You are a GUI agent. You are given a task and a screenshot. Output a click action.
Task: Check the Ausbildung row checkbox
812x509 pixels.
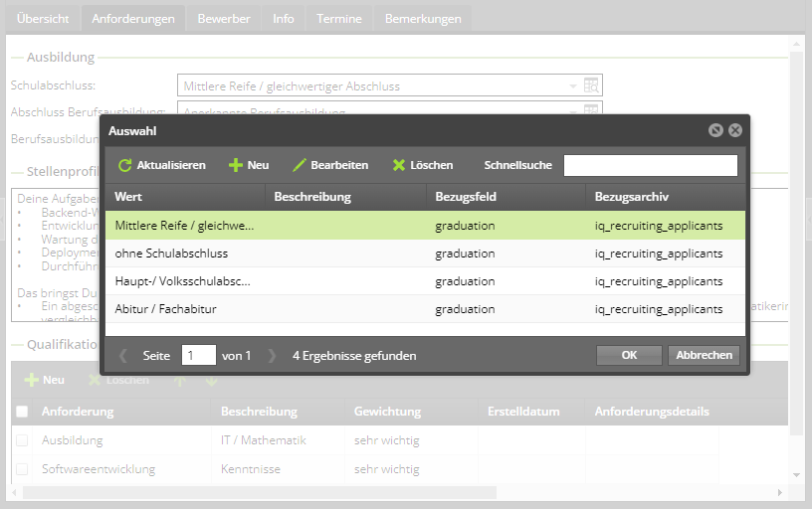coord(22,440)
